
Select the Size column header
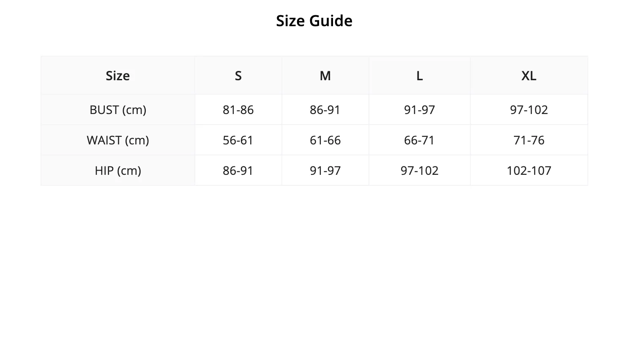pyautogui.click(x=118, y=76)
